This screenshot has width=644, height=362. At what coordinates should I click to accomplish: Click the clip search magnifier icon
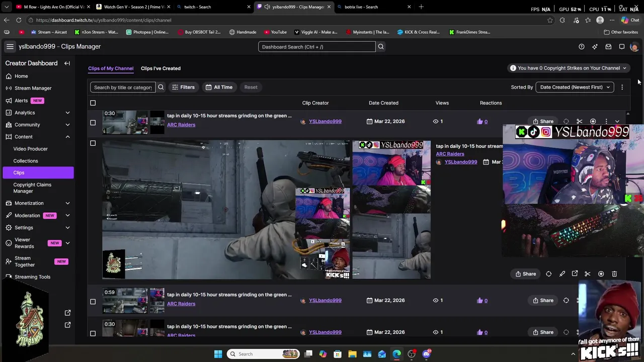pyautogui.click(x=161, y=87)
